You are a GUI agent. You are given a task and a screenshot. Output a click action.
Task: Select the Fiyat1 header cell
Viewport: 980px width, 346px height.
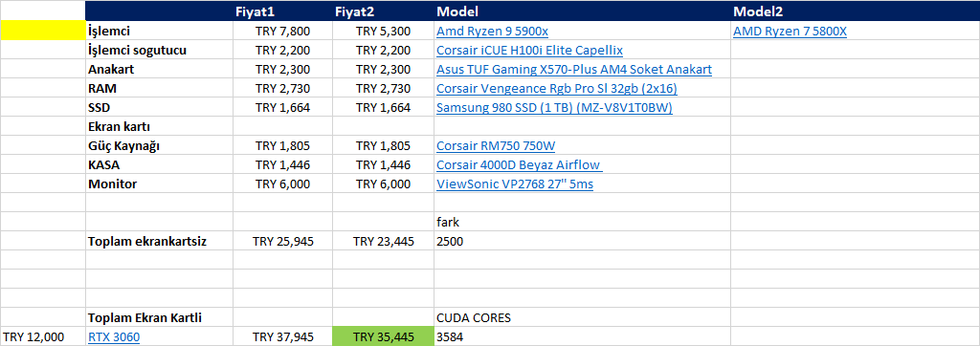pyautogui.click(x=283, y=11)
